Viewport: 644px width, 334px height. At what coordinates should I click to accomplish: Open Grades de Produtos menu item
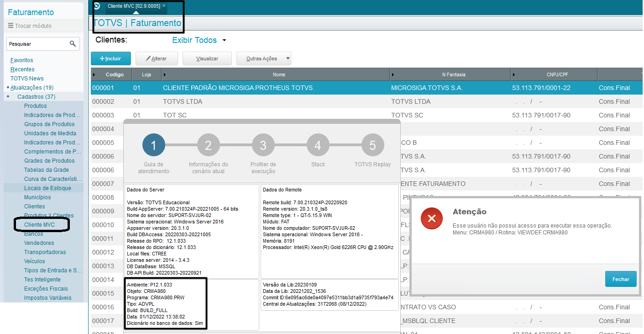click(49, 161)
